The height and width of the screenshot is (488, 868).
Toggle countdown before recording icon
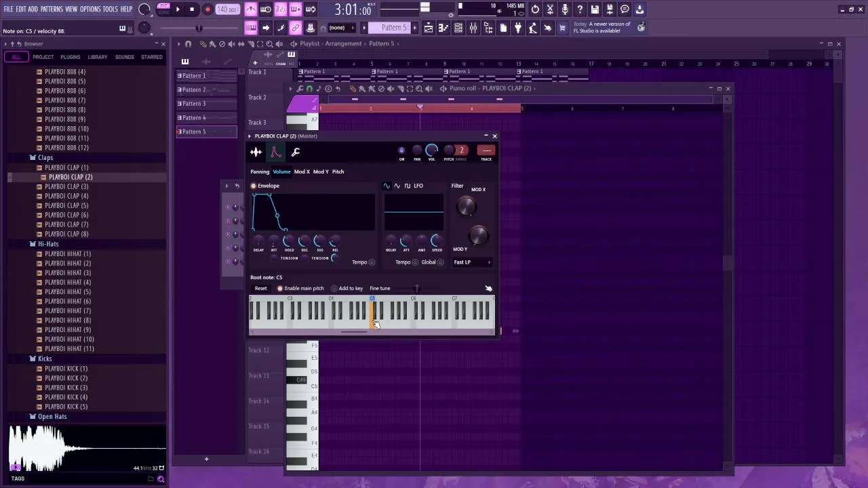[x=281, y=9]
